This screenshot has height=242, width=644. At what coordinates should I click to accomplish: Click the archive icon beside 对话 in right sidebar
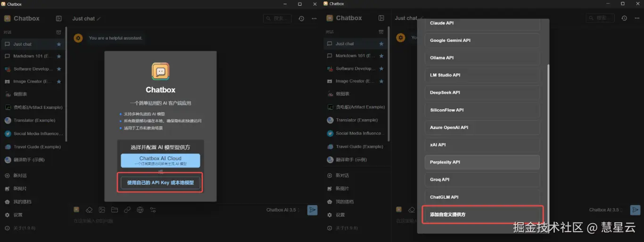click(x=381, y=32)
